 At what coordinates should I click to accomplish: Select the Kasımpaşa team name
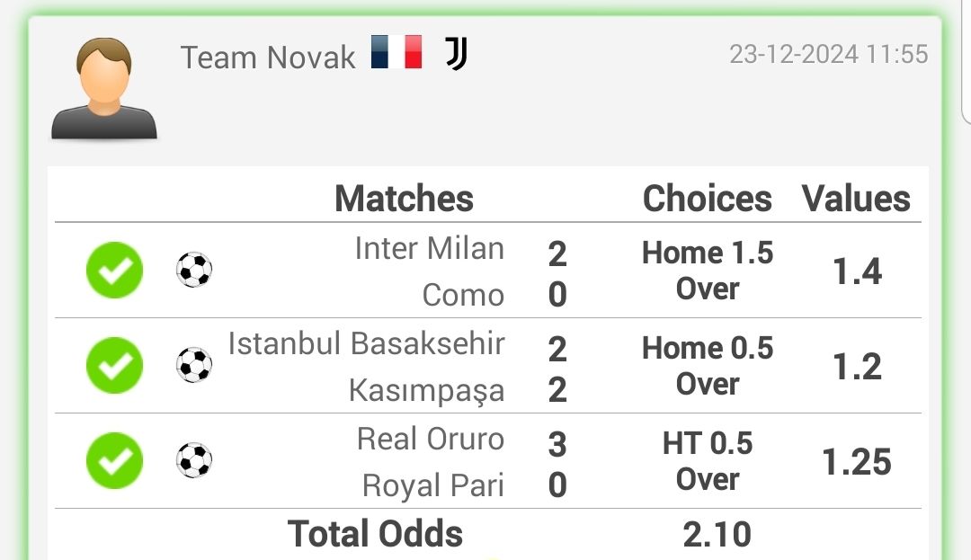pyautogui.click(x=427, y=390)
